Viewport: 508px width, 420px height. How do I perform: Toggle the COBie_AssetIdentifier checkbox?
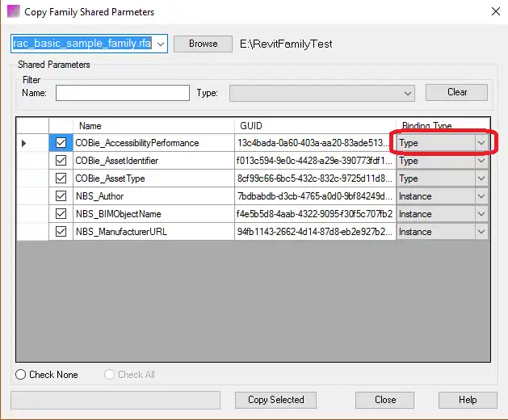click(61, 161)
